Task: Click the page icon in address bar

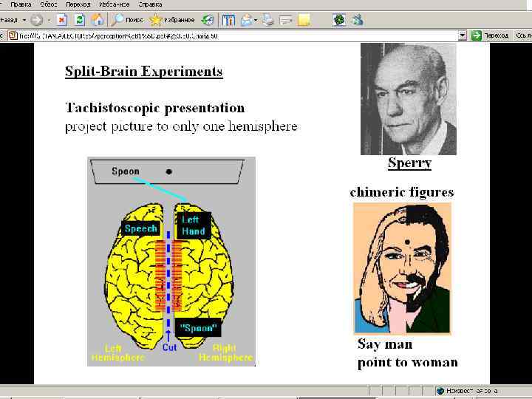Action: click(x=13, y=35)
